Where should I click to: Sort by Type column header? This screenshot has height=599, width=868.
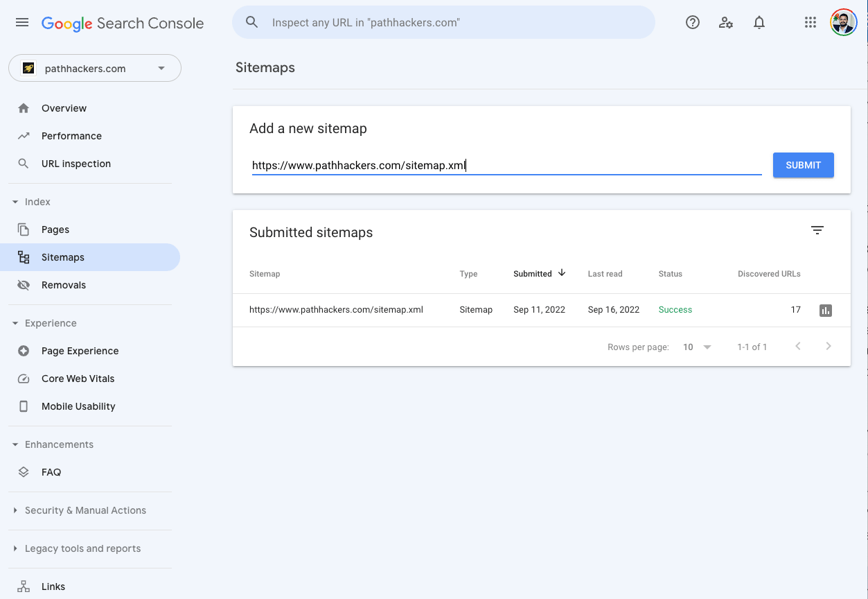pos(468,274)
